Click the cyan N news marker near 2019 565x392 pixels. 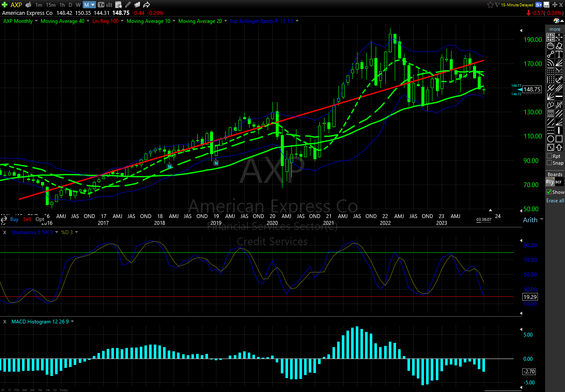[x=216, y=163]
